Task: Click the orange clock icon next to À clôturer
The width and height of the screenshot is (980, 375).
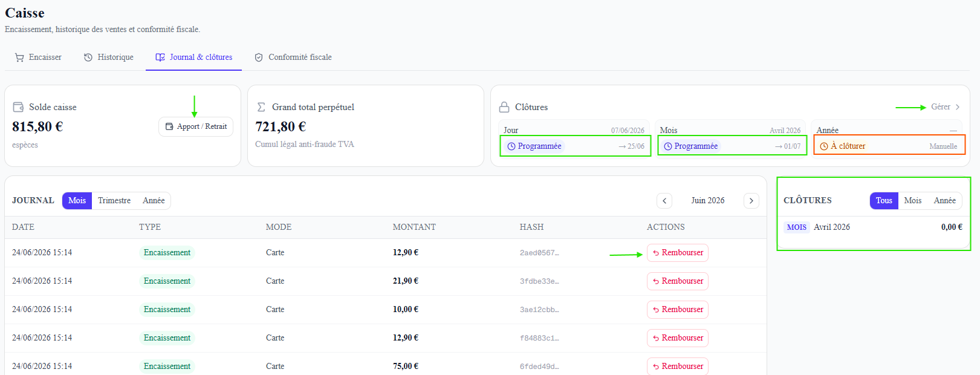Action: 824,146
